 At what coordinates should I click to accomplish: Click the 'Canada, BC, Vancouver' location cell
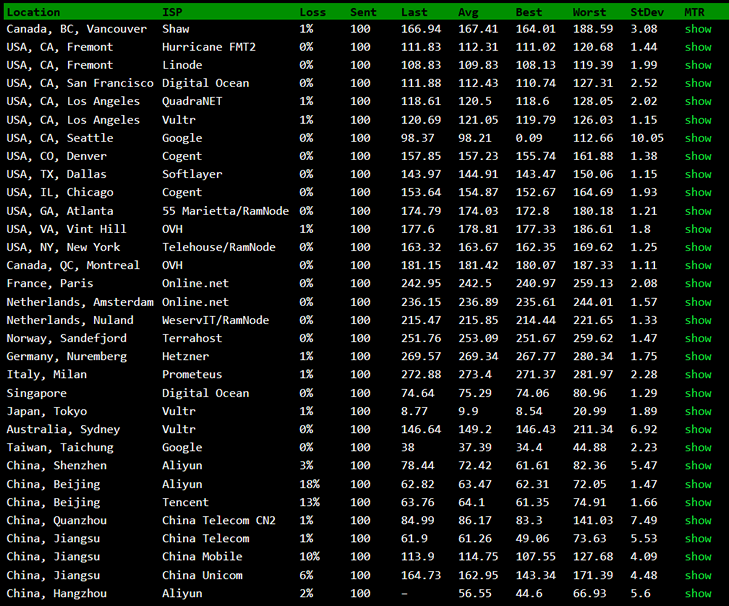77,29
